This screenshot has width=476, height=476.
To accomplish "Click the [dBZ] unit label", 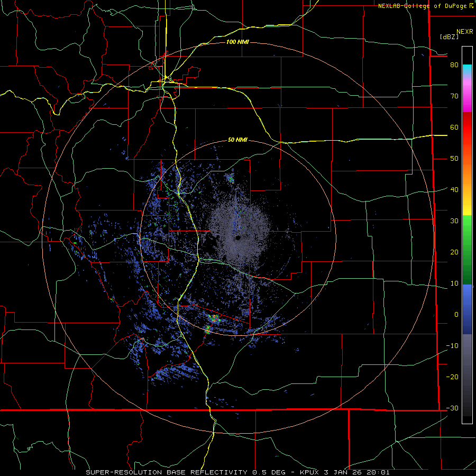I will [449, 36].
